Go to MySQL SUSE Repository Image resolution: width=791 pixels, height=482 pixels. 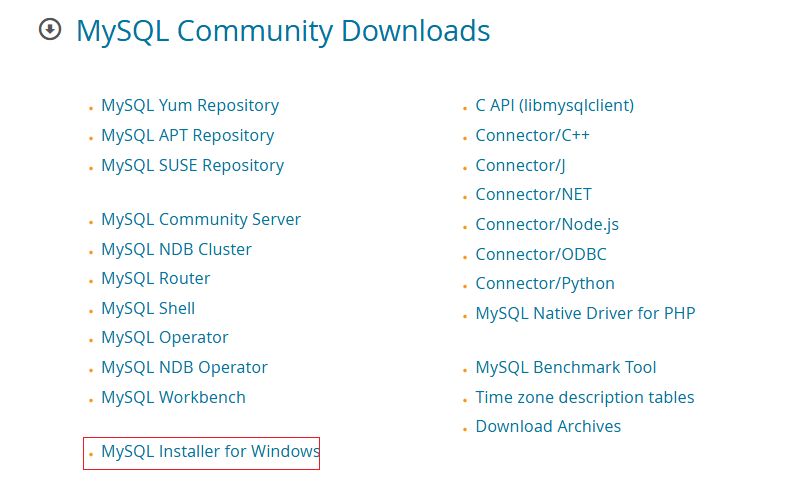(193, 166)
